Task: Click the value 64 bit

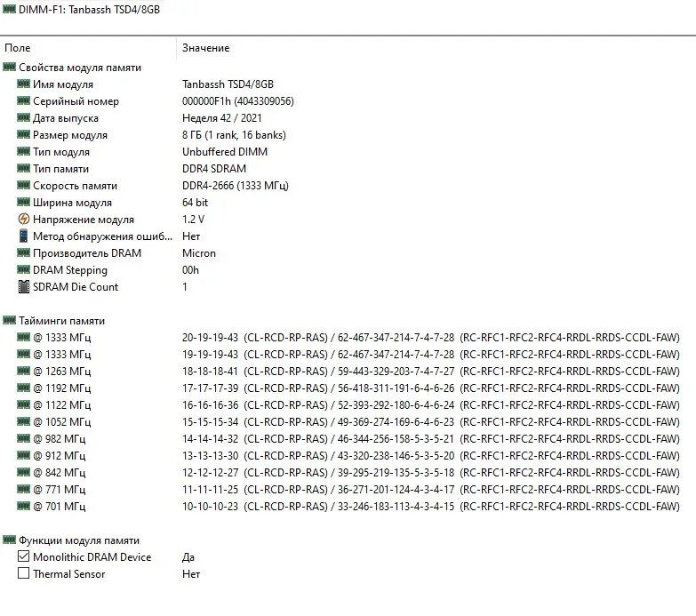Action: coord(195,203)
